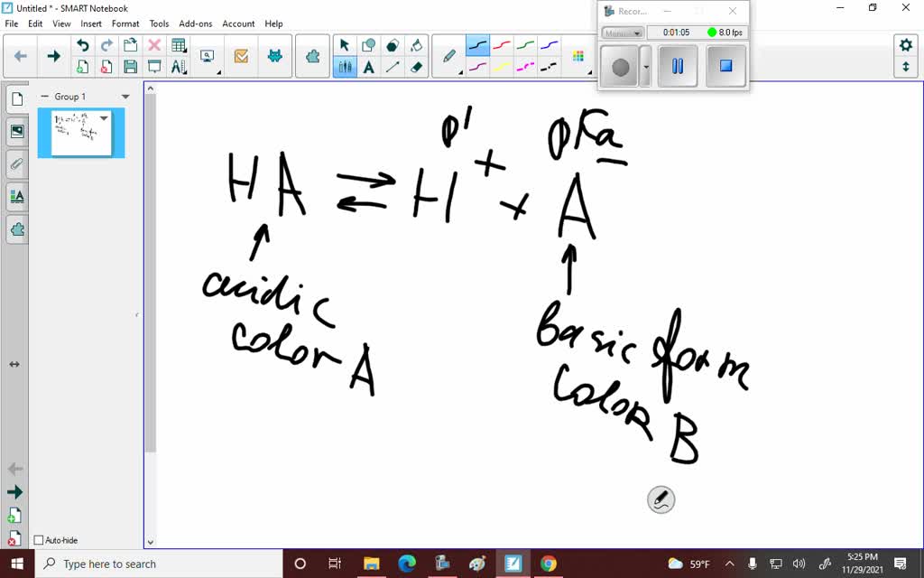This screenshot has height=578, width=924.
Task: Enable the Auto-hide checkbox
Action: pyautogui.click(x=37, y=539)
